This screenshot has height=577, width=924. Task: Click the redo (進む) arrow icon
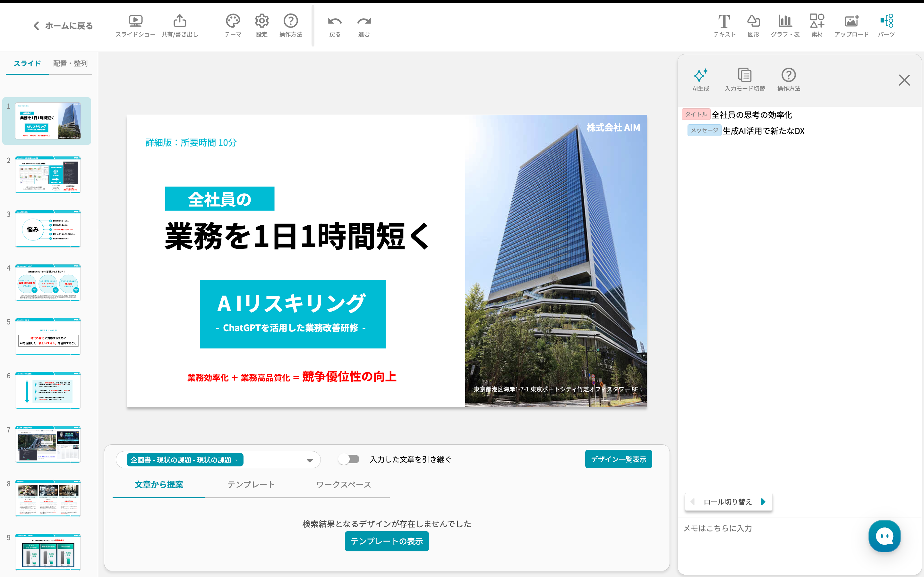tap(364, 22)
